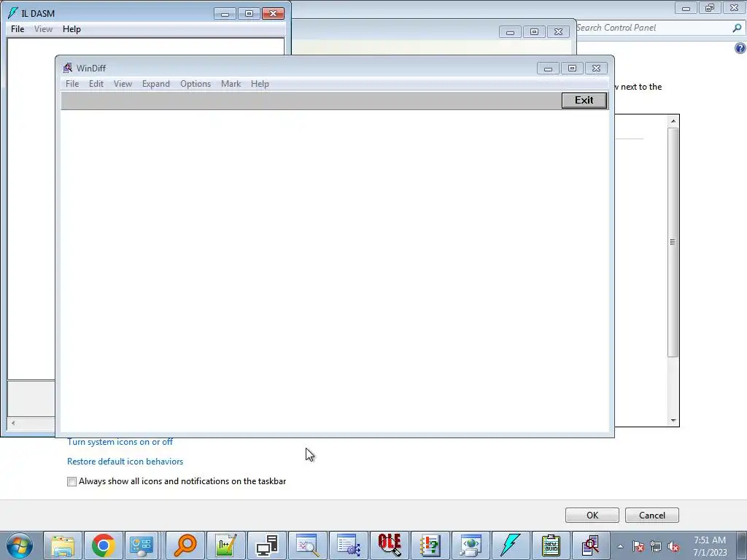This screenshot has height=560, width=747.
Task: Open the WinDiff Options menu
Action: pos(196,84)
